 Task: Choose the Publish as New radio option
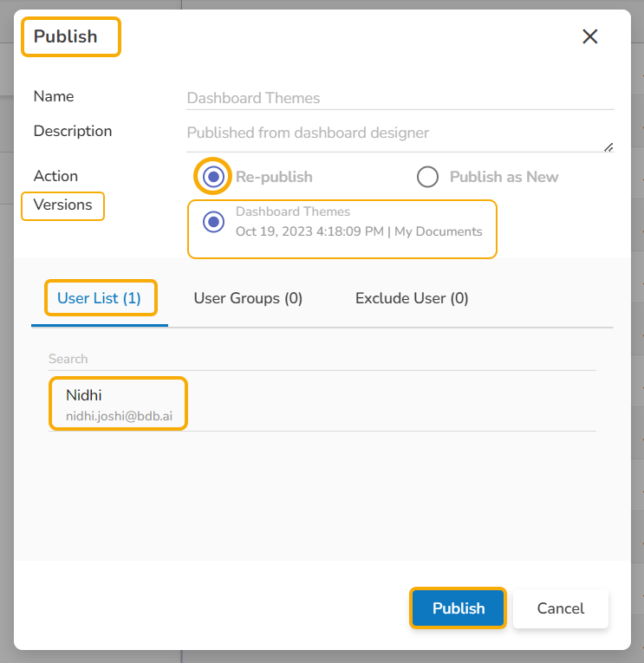[x=428, y=177]
